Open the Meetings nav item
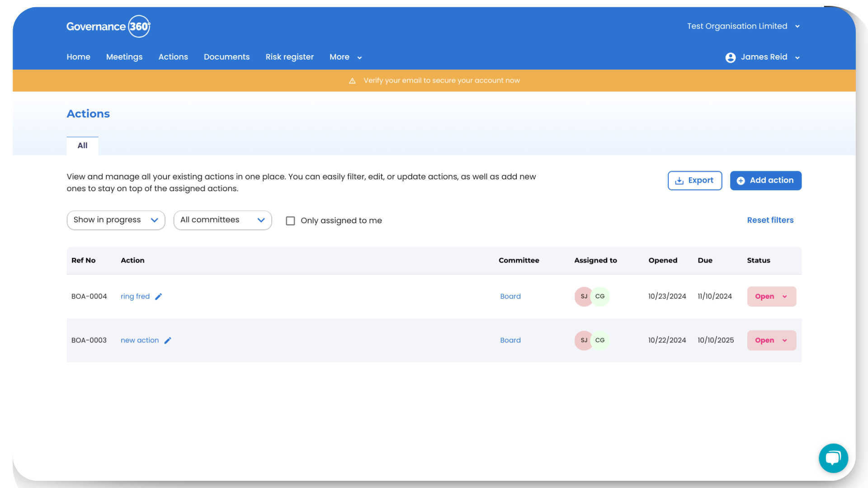The image size is (868, 488). coord(124,57)
